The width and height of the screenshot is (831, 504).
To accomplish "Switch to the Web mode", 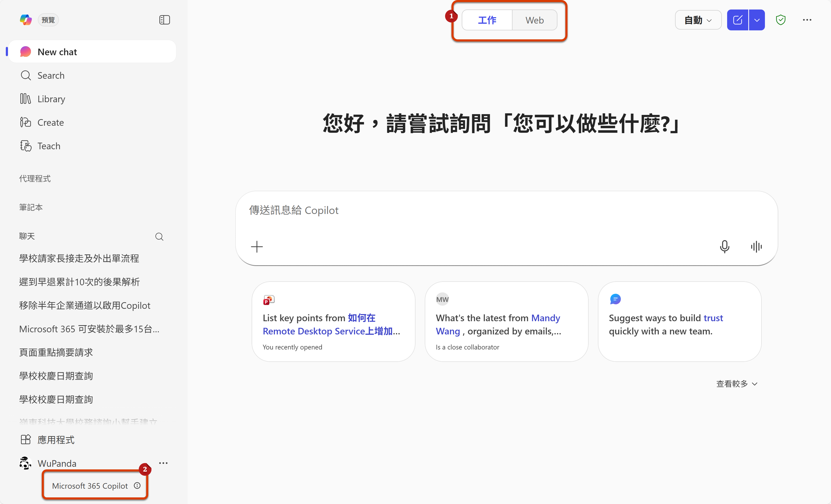I will tap(534, 20).
